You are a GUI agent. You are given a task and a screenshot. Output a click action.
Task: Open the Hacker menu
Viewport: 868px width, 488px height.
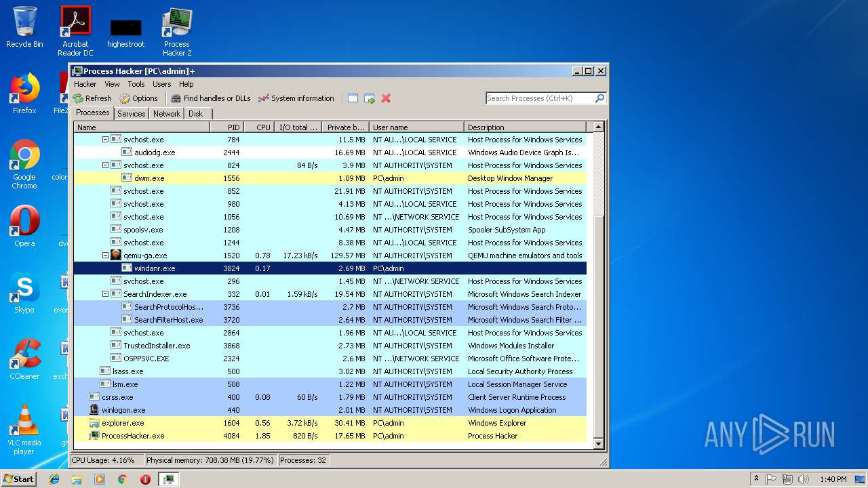pos(85,84)
